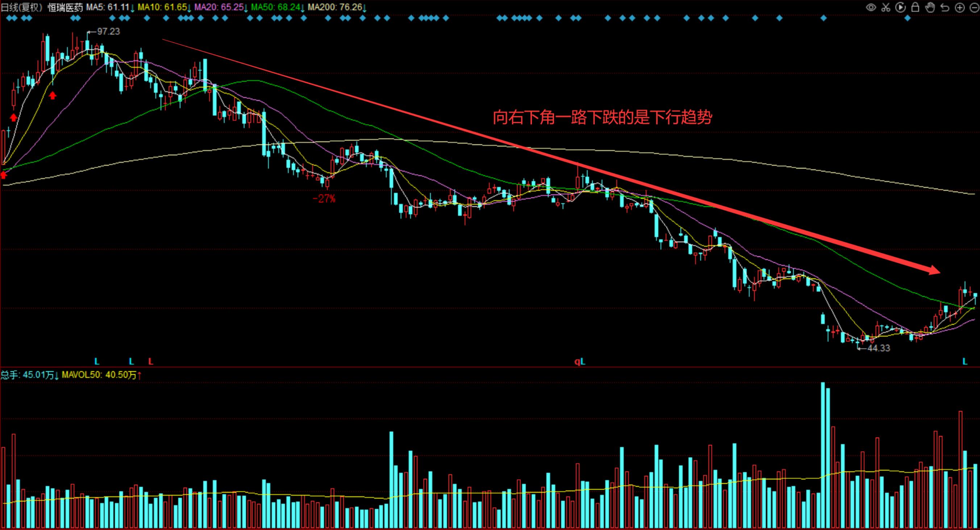Zoom out with the minus icon
This screenshot has height=530, width=980.
[x=974, y=7]
